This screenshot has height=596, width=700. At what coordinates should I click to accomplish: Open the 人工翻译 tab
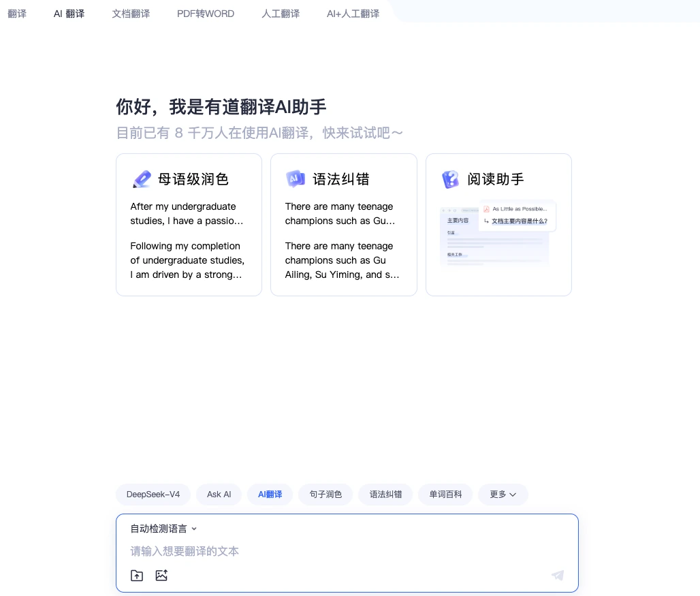click(281, 14)
